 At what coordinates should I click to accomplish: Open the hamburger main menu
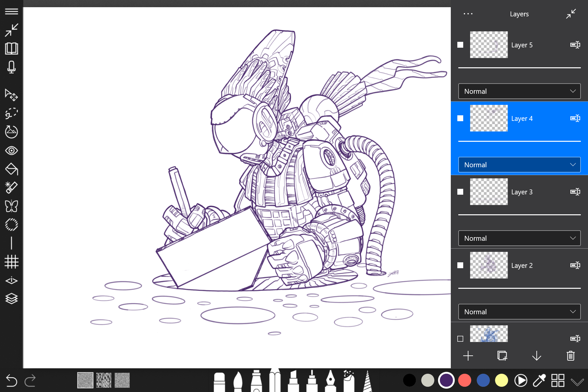click(x=11, y=11)
